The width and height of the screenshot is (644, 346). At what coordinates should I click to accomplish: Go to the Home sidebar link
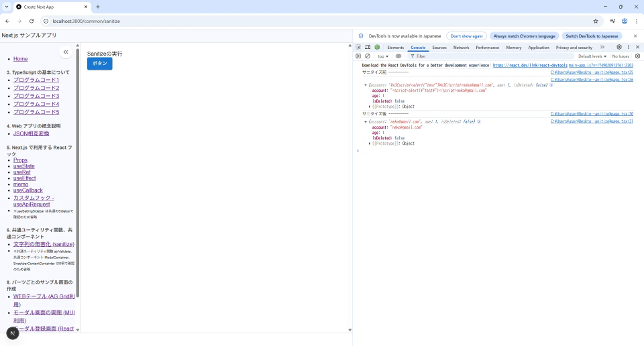21,59
